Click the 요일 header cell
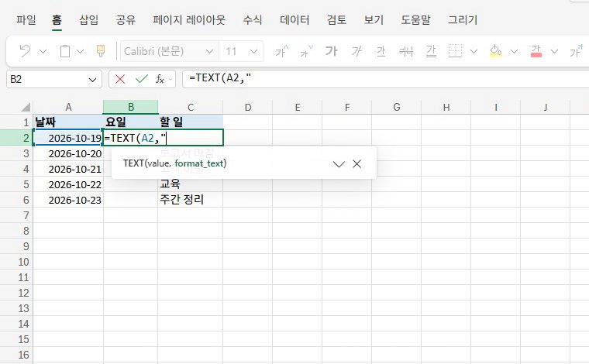The image size is (589, 364). point(130,122)
